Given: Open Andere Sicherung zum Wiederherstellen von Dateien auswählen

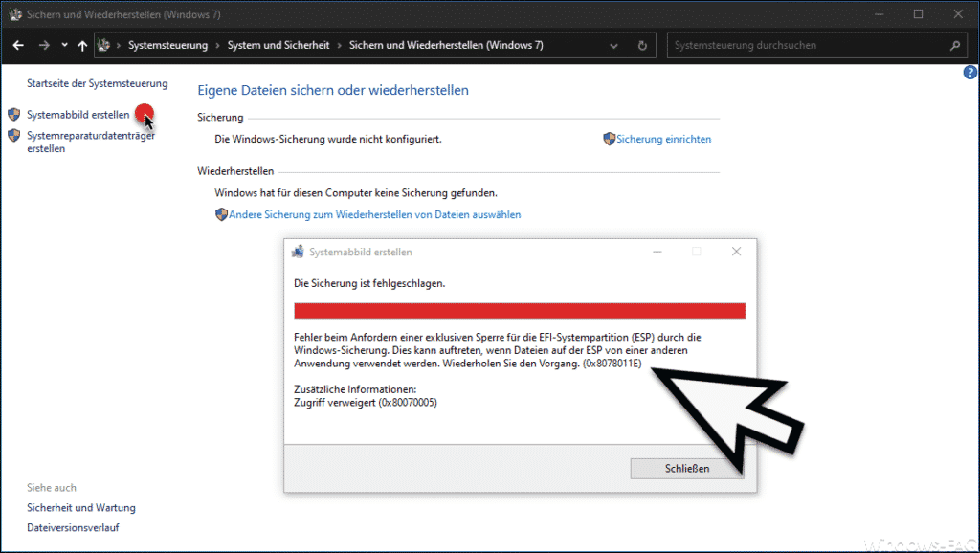Looking at the screenshot, I should point(374,214).
